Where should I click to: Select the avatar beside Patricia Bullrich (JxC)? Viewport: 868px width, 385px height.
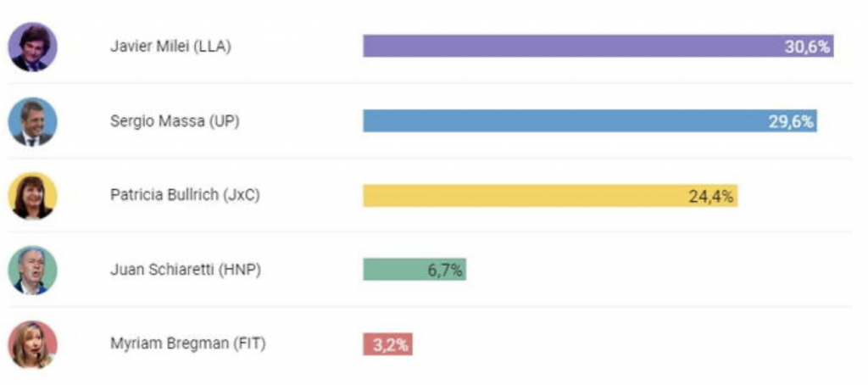(33, 196)
